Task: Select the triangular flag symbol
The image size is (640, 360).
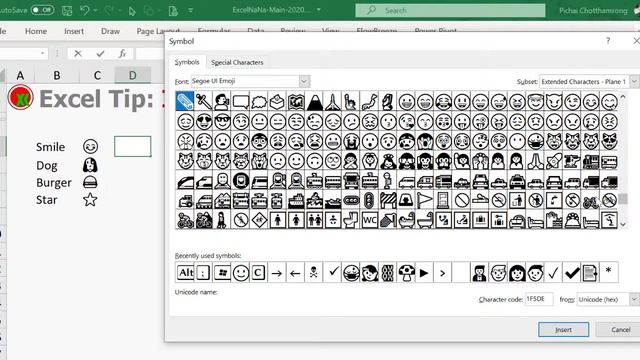Action: tap(424, 200)
